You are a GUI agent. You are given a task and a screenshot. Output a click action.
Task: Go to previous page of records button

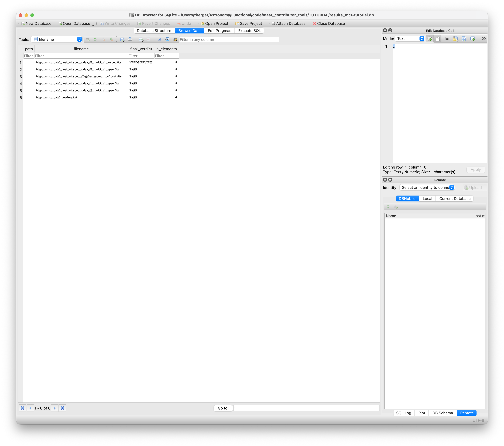(x=30, y=408)
